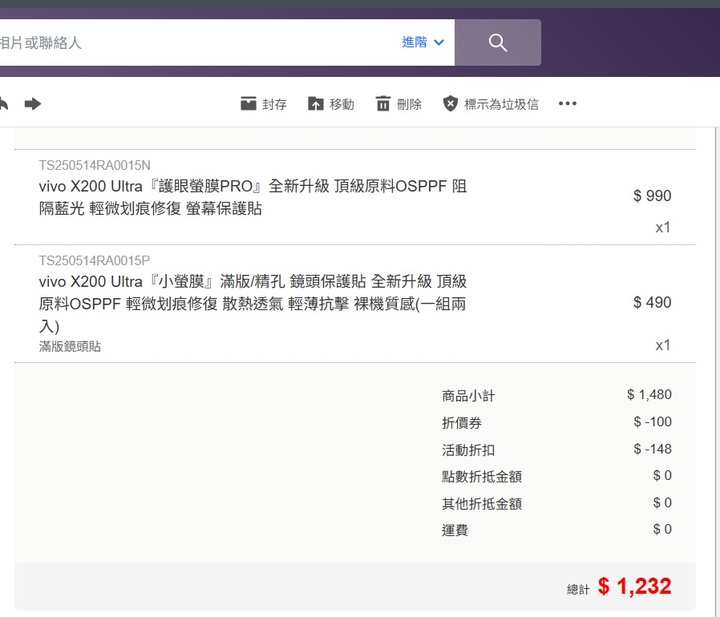Archive the message with the 封存 button

264,104
